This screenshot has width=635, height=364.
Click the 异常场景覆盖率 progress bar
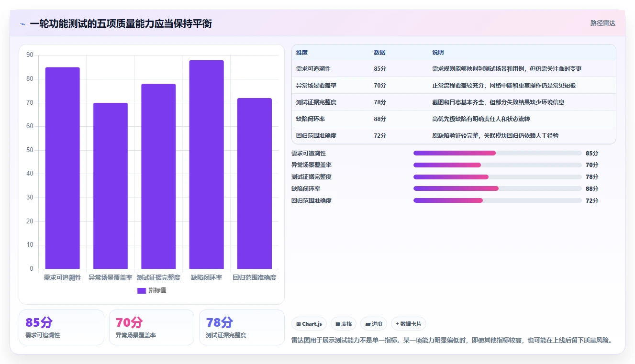[x=498, y=165]
